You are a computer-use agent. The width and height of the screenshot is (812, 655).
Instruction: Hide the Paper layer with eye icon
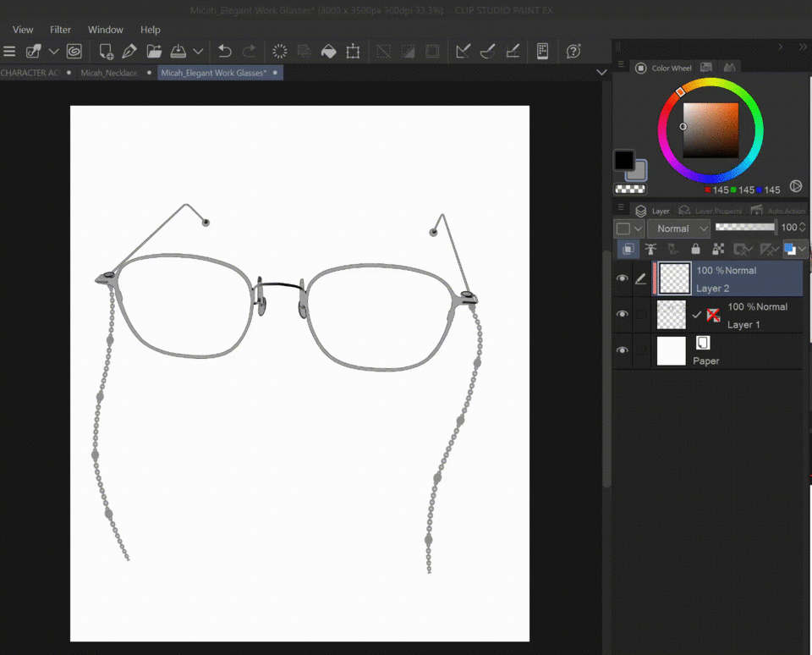coord(623,350)
